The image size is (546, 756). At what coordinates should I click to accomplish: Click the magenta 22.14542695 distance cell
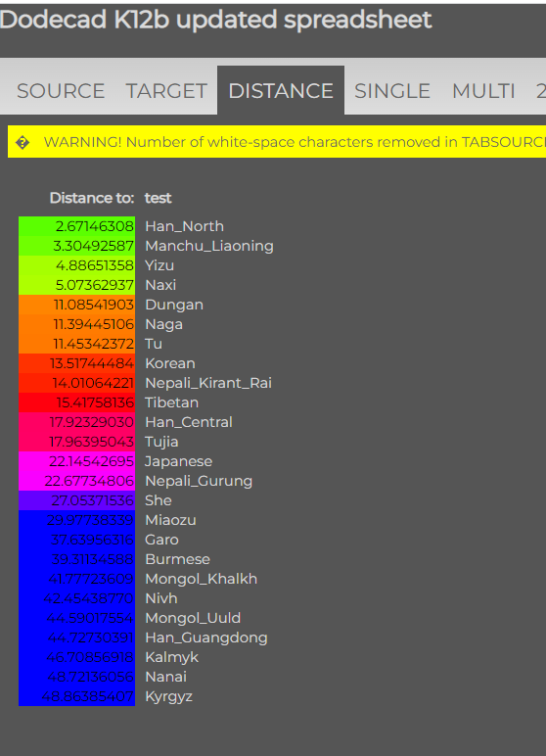[76, 461]
